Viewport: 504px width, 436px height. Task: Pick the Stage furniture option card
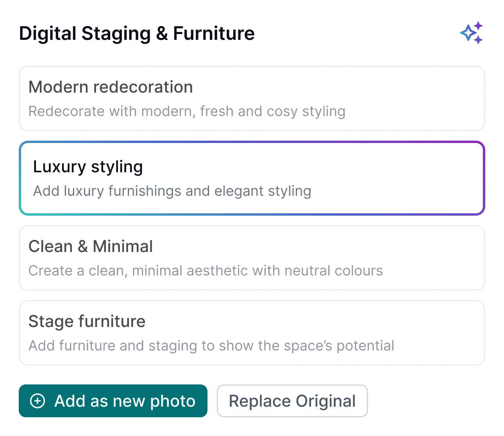click(x=430, y=333)
